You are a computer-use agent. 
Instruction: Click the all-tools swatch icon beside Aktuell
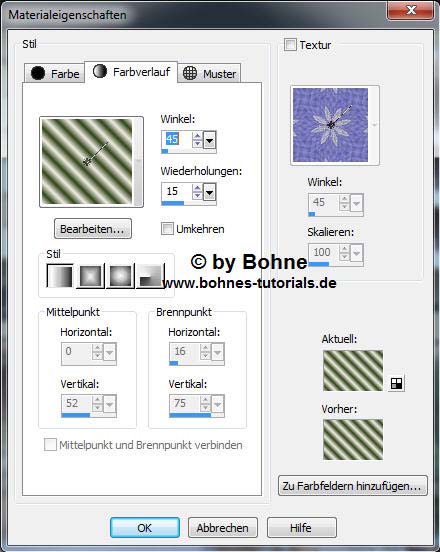click(397, 383)
